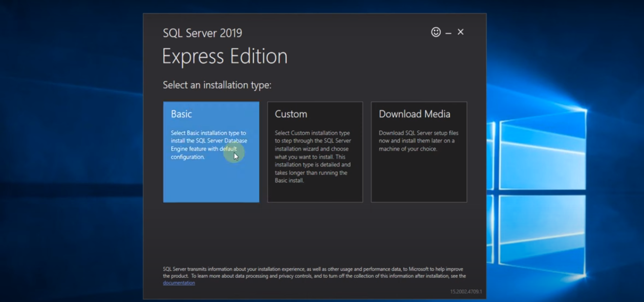Choose the Custom installation type

point(315,152)
